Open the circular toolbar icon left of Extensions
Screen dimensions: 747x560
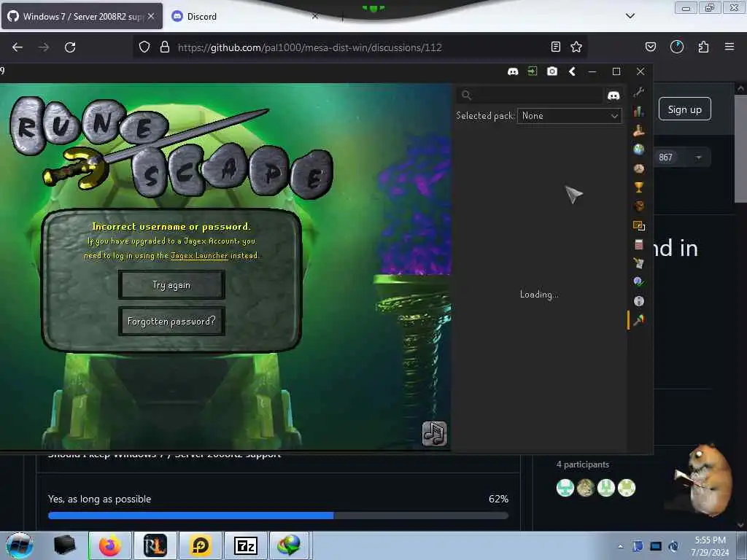point(676,47)
